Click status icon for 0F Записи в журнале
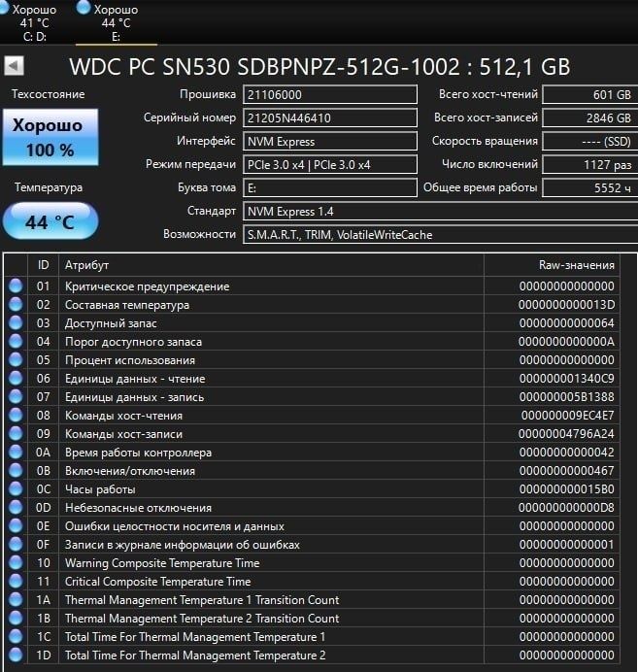This screenshot has height=672, width=638. tap(16, 544)
